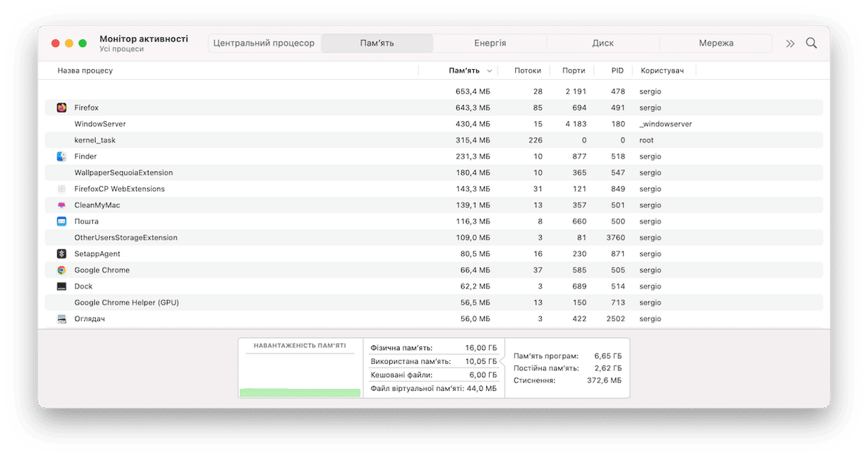Click the SetappAgent icon
The height and width of the screenshot is (458, 868).
(x=61, y=254)
